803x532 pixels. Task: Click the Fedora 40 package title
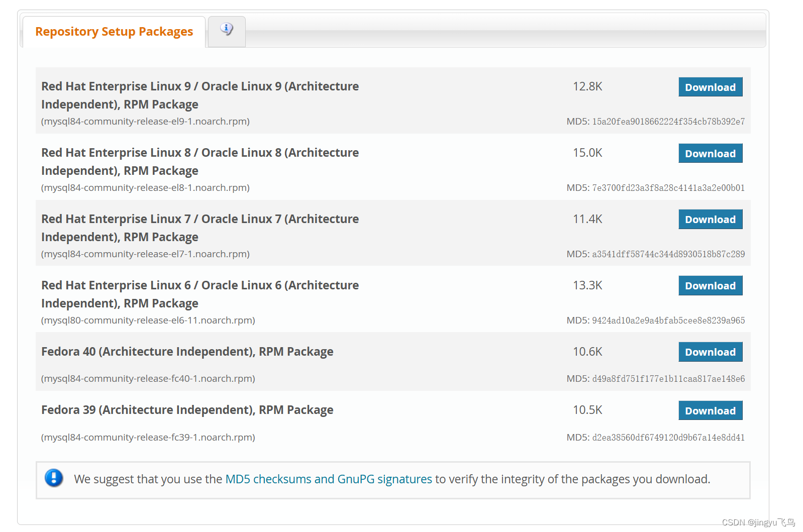pyautogui.click(x=187, y=351)
